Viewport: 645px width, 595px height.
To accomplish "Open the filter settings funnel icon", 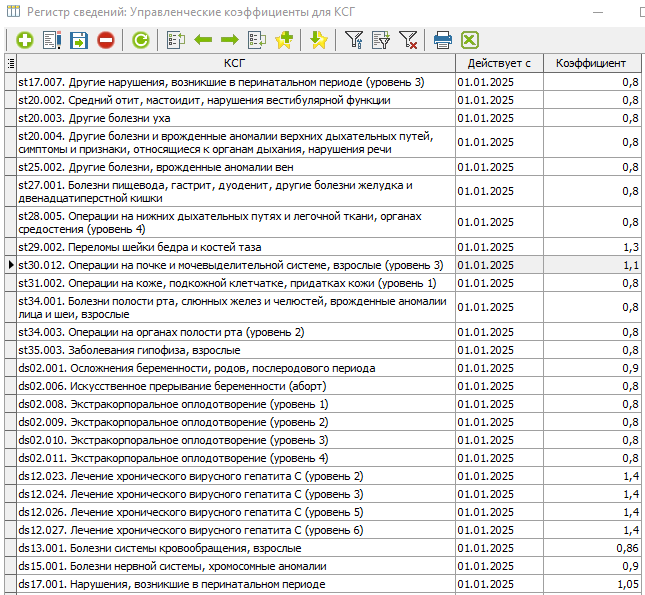I will tap(354, 40).
